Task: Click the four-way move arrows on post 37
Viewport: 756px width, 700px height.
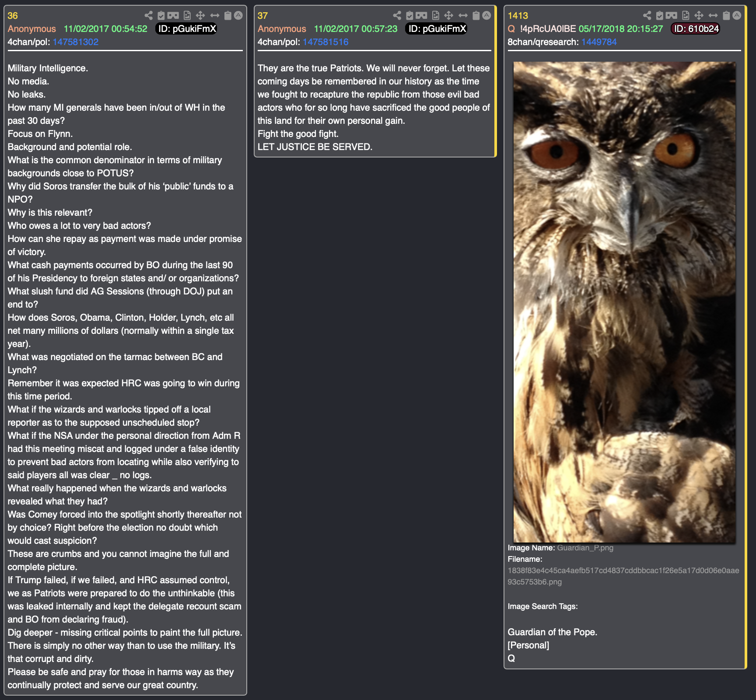Action: click(x=449, y=16)
